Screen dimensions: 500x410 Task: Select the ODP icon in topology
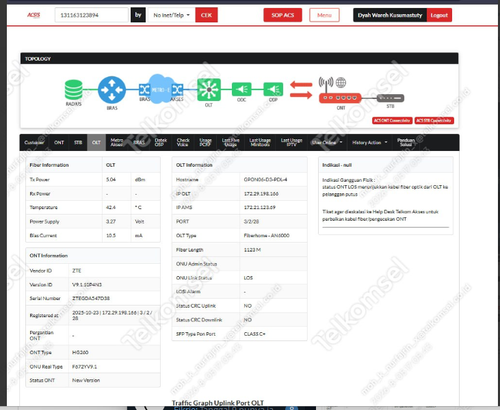coord(273,89)
